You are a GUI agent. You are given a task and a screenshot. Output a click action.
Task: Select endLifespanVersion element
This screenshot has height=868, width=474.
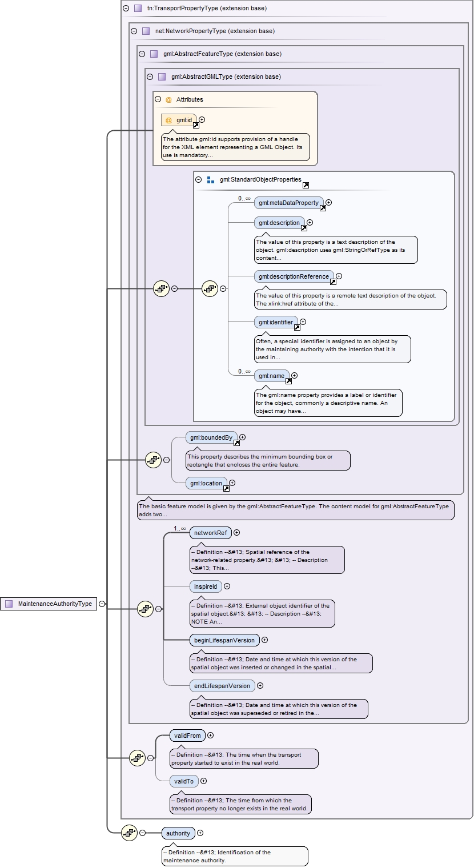[x=222, y=686]
